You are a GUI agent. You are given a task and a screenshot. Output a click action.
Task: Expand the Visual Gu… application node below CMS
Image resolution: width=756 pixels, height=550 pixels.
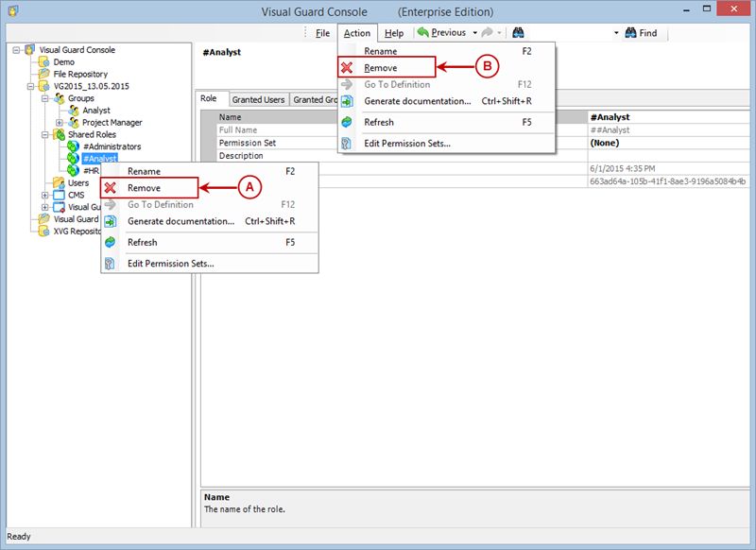point(44,207)
